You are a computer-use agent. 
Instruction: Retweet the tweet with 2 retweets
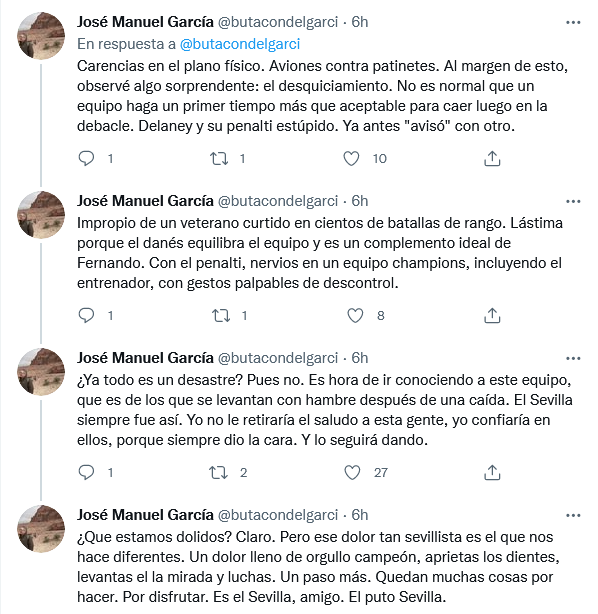click(218, 472)
